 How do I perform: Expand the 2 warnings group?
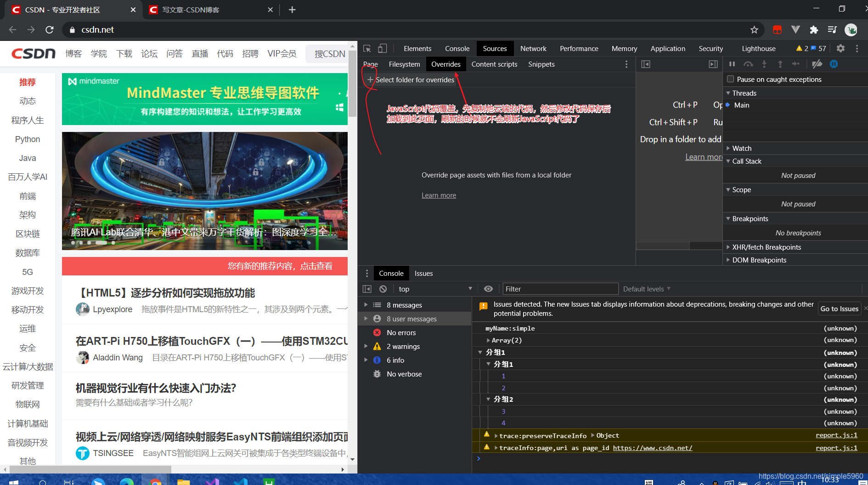click(366, 346)
